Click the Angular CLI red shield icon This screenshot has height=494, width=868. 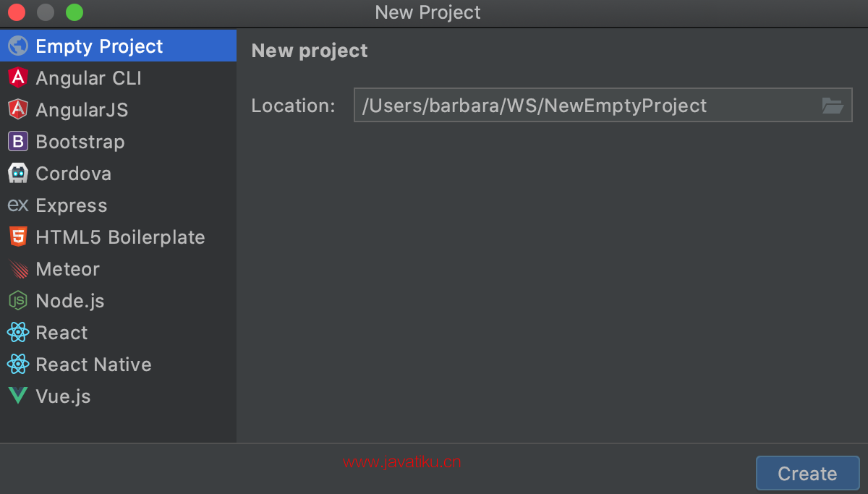(x=18, y=78)
